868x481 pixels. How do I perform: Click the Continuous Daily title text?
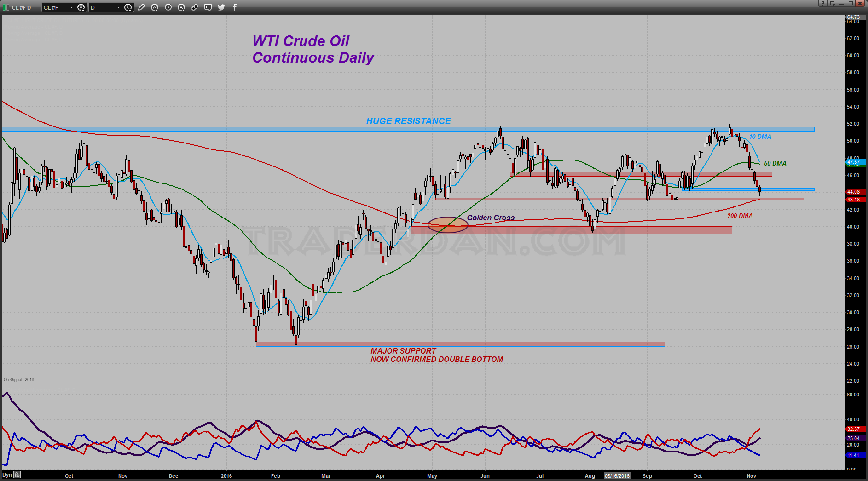point(313,57)
